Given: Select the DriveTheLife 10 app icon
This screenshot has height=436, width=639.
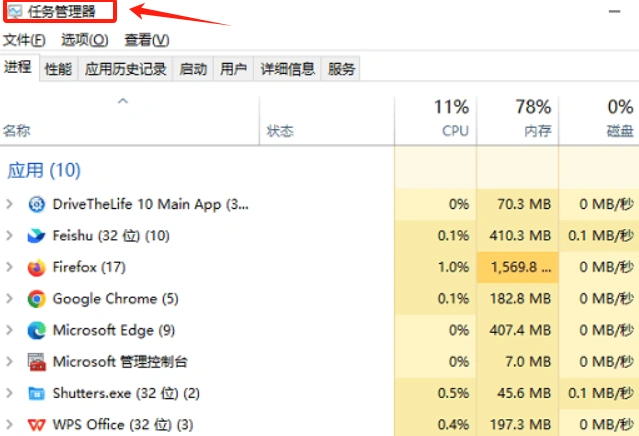Looking at the screenshot, I should [37, 204].
